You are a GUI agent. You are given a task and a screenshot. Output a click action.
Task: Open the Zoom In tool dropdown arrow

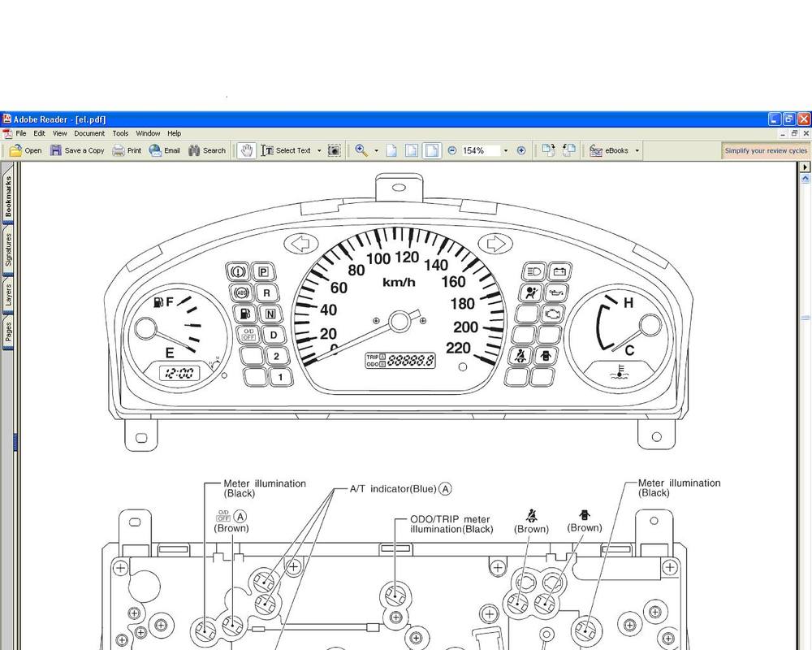coord(377,151)
